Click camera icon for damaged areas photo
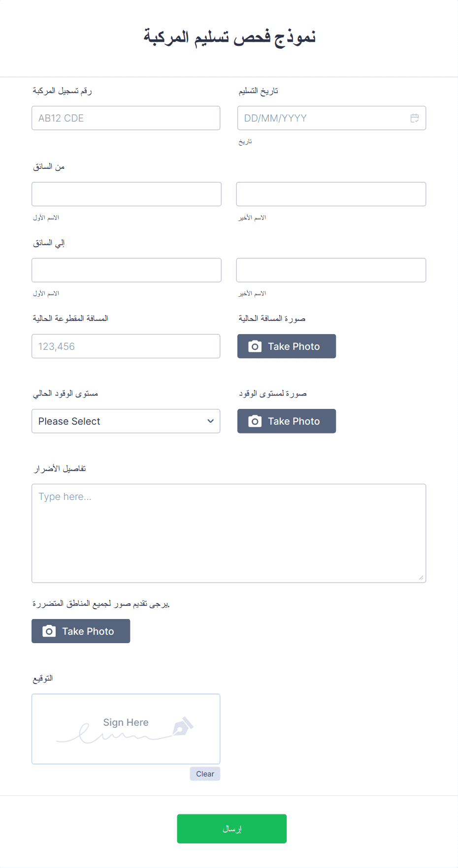Image resolution: width=458 pixels, height=868 pixels. pyautogui.click(x=49, y=631)
